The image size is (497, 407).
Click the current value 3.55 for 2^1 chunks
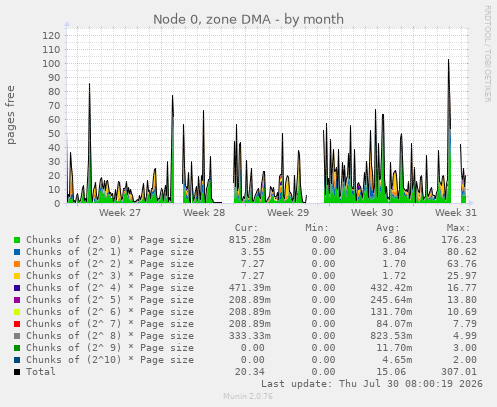click(x=253, y=252)
